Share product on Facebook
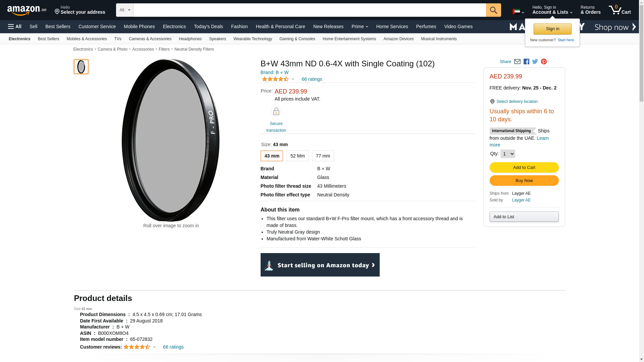 click(526, 62)
